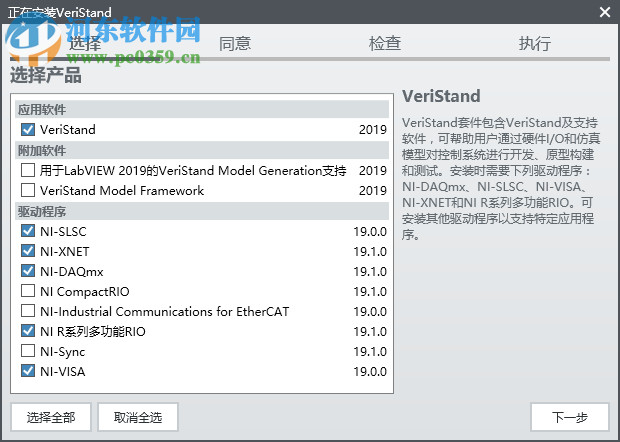Uncheck the NI-VISA driver checkbox
The image size is (620, 442).
pos(28,371)
